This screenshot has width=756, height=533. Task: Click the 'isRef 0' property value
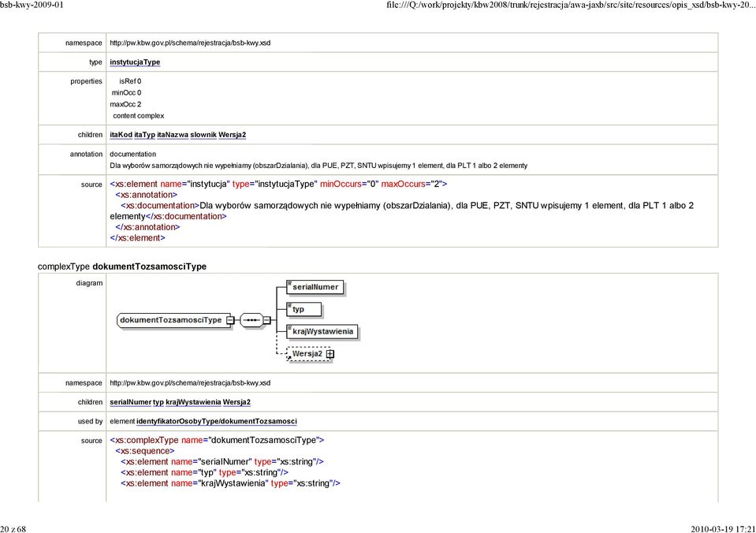tap(130, 81)
